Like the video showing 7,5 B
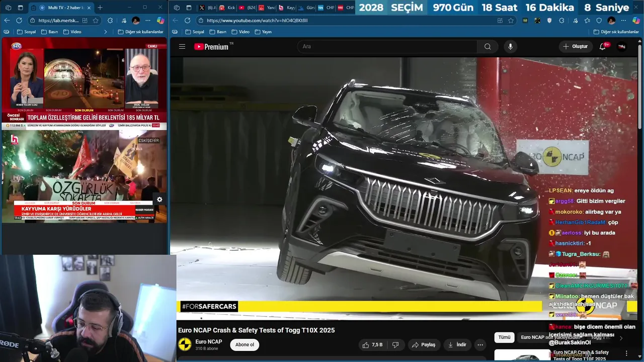 pyautogui.click(x=373, y=345)
